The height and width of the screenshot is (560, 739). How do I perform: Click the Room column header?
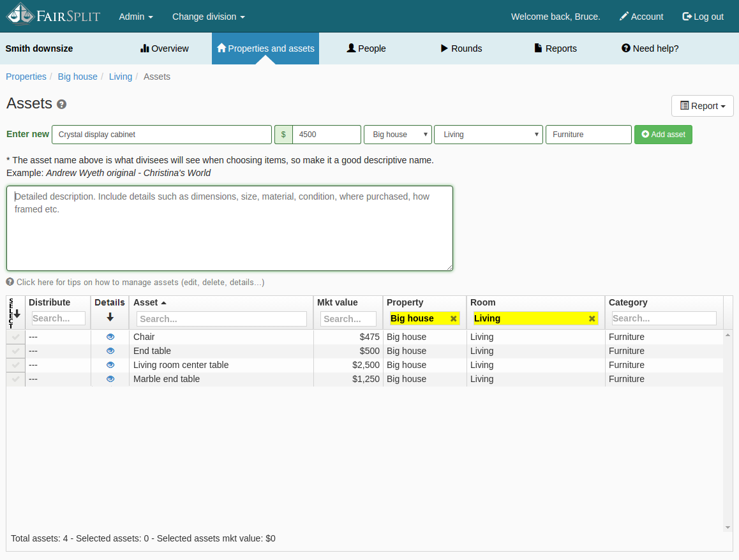point(482,302)
